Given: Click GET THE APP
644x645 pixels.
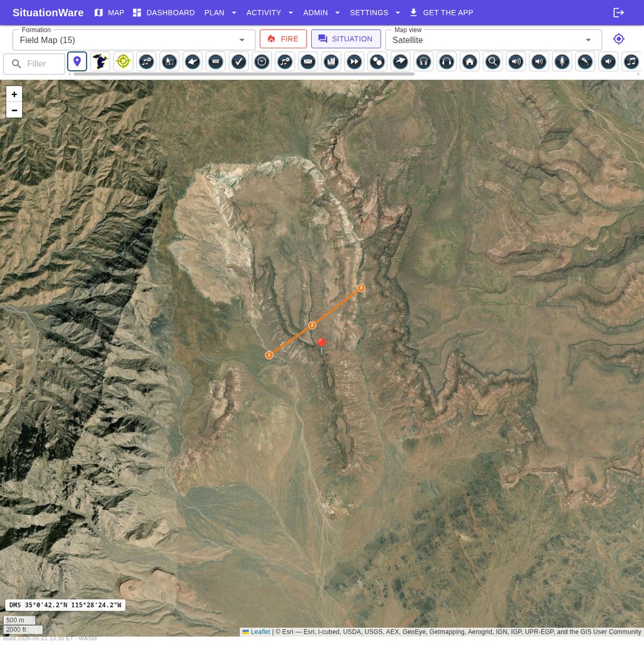Looking at the screenshot, I should pyautogui.click(x=441, y=12).
